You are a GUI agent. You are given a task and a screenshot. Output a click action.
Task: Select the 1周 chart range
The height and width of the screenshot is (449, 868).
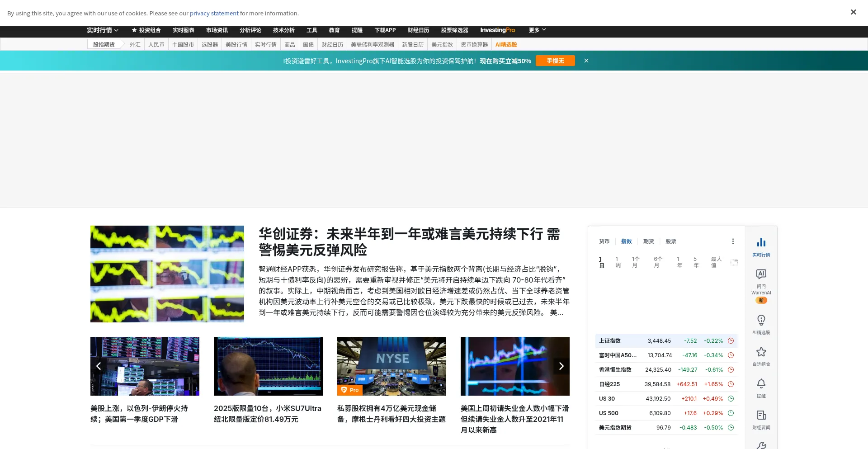(x=618, y=262)
